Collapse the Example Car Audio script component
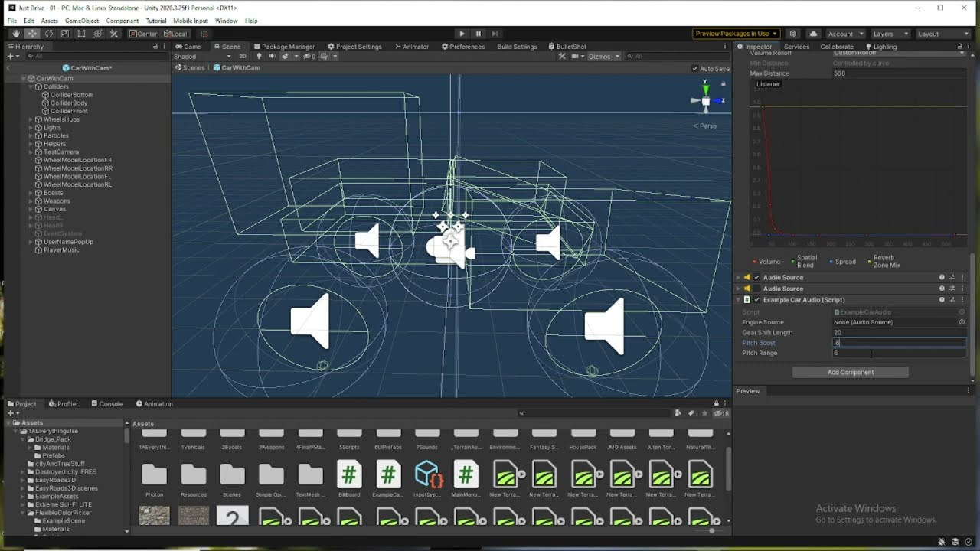 [x=738, y=300]
